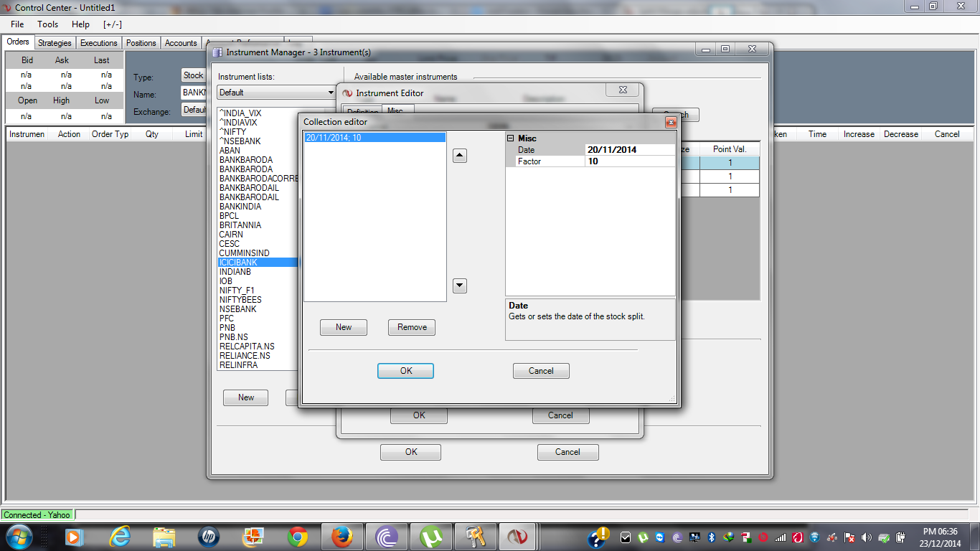Viewport: 980px width, 551px height.
Task: Open the Type Stock dropdown in Control Center
Action: pos(193,75)
